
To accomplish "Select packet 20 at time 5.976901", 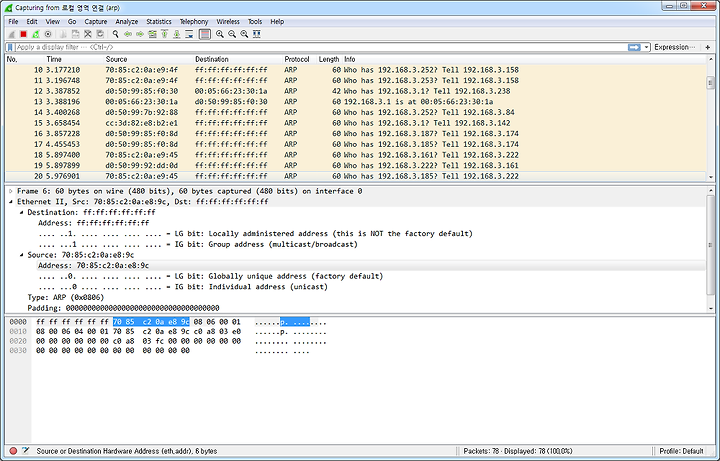I will tap(355, 176).
